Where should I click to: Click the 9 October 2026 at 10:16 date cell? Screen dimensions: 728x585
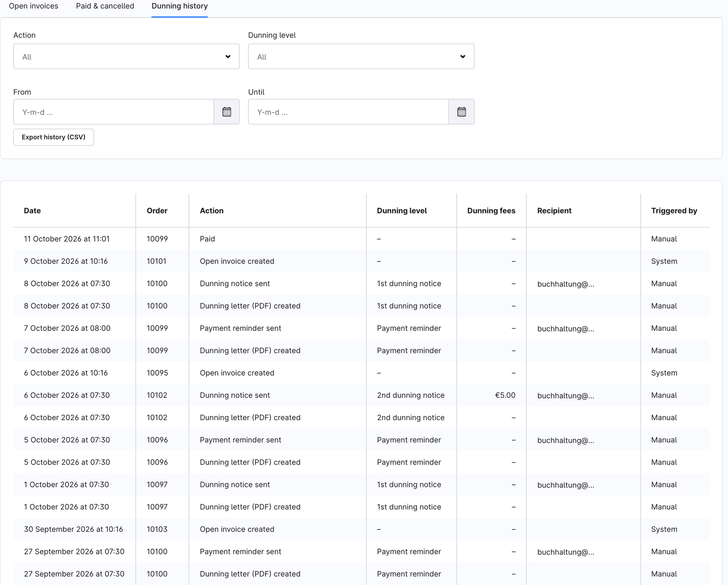(66, 261)
